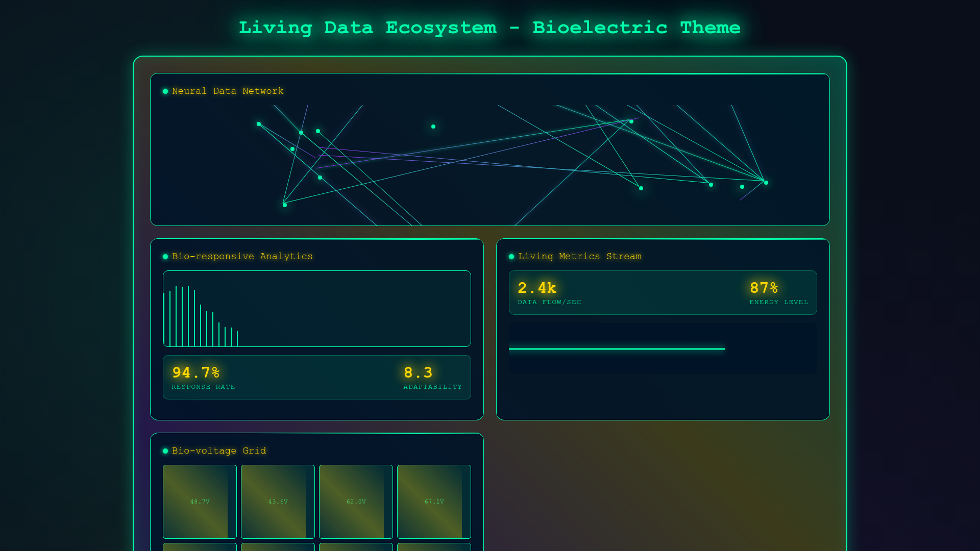
Task: Click the Bio-responsive Analytics status dot
Action: (x=165, y=257)
